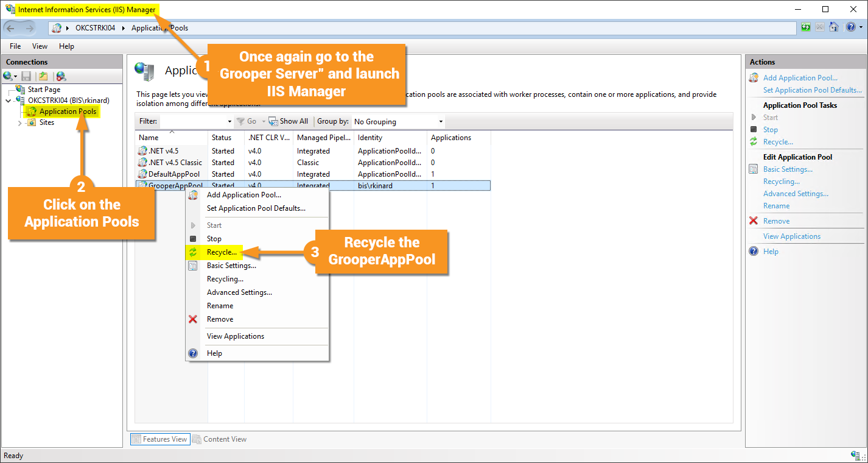This screenshot has height=463, width=868.
Task: Select the .NET v4.5 application pool row
Action: [313, 150]
